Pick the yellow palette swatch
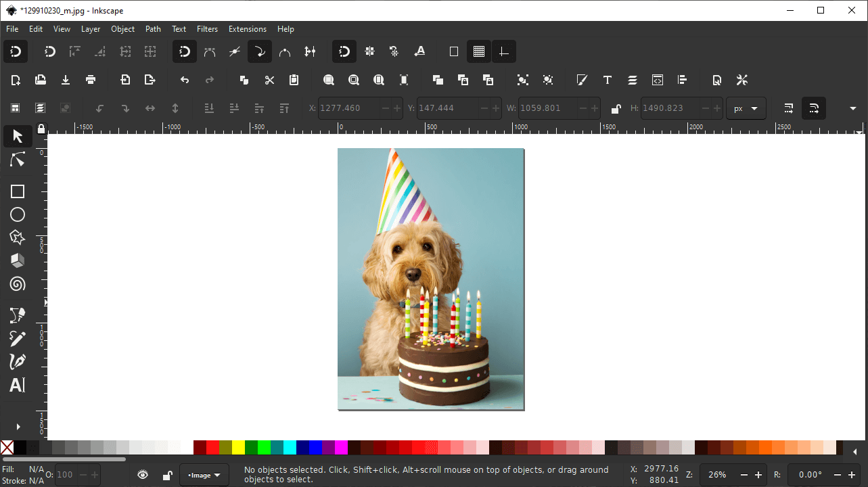The image size is (868, 487). tap(238, 447)
